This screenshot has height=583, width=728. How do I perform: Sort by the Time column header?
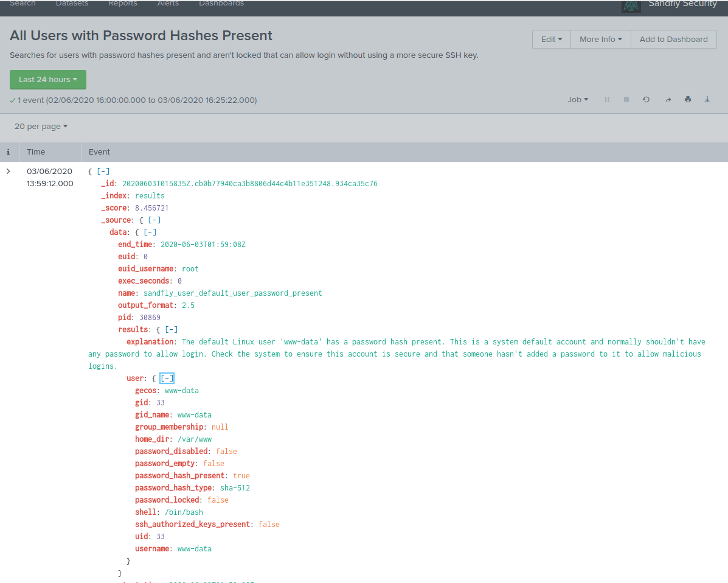pyautogui.click(x=36, y=152)
